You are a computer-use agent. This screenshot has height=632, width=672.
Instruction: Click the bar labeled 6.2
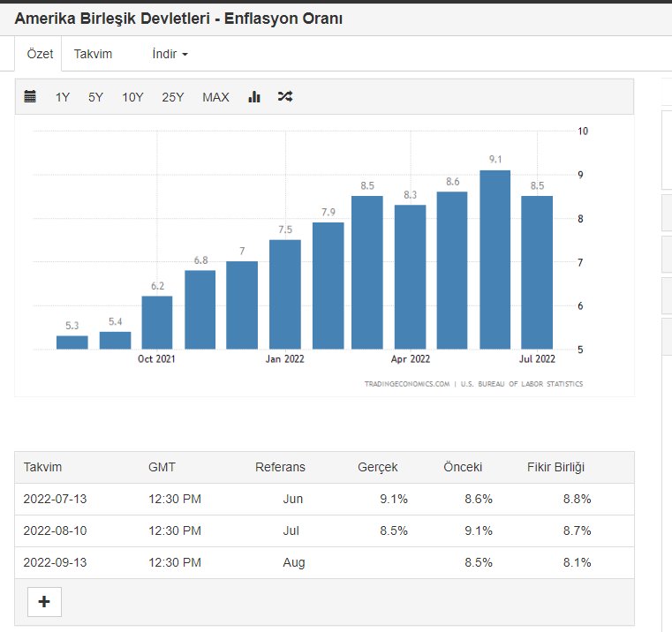click(x=157, y=322)
